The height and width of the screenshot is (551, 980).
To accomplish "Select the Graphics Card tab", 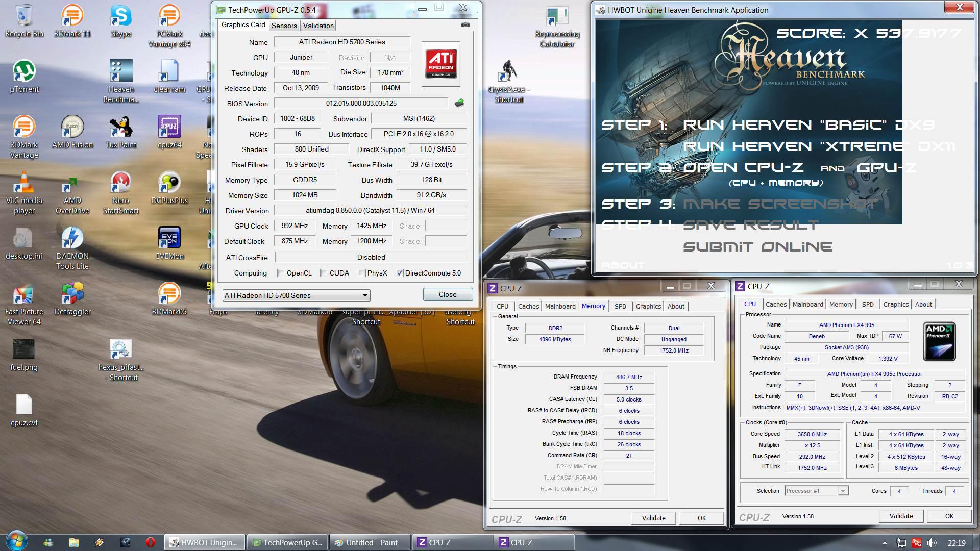I will tap(243, 24).
